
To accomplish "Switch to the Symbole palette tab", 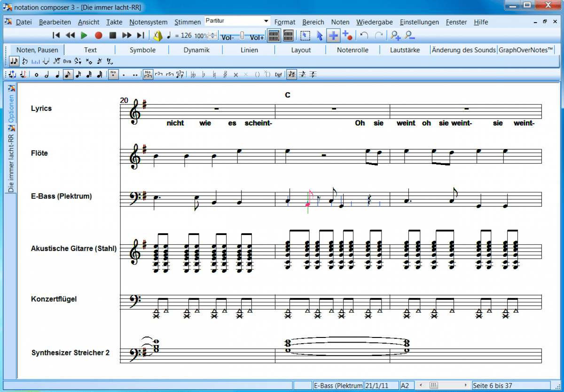I will (143, 50).
